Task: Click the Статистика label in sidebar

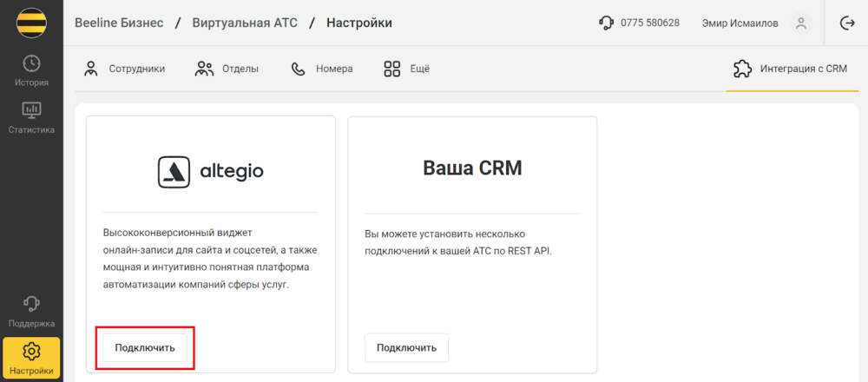Action: click(31, 130)
